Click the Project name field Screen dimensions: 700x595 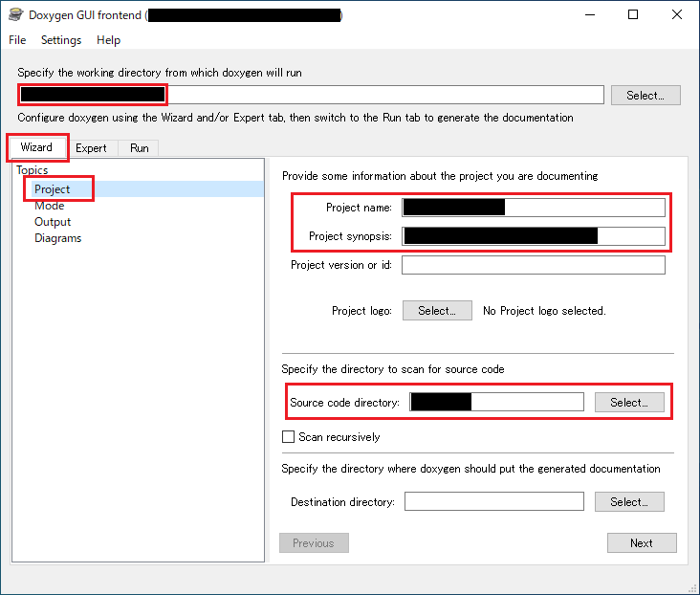534,208
